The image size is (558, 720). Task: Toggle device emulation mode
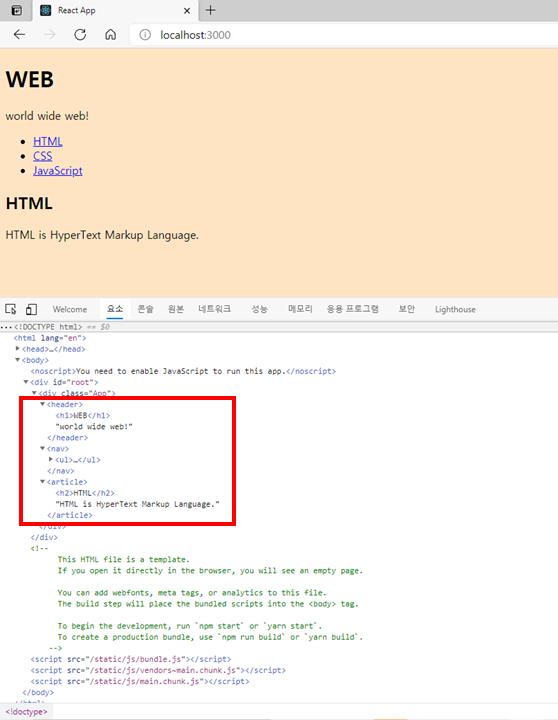[x=31, y=309]
